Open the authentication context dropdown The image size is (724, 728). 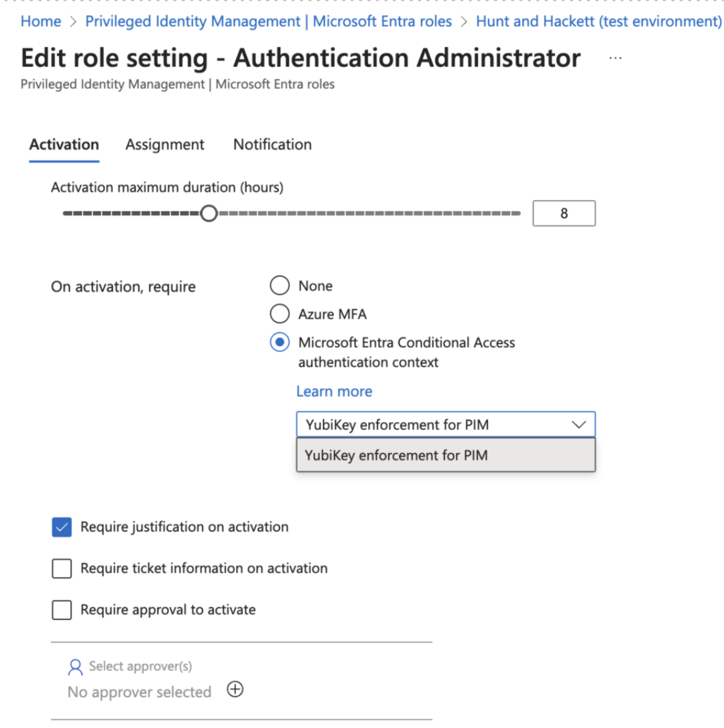coord(579,424)
